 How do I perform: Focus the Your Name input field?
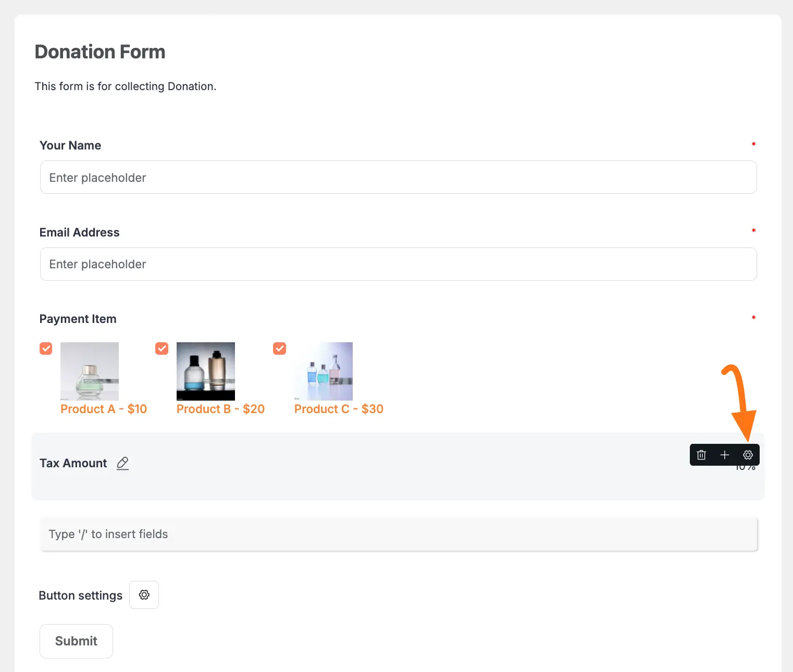(x=398, y=177)
